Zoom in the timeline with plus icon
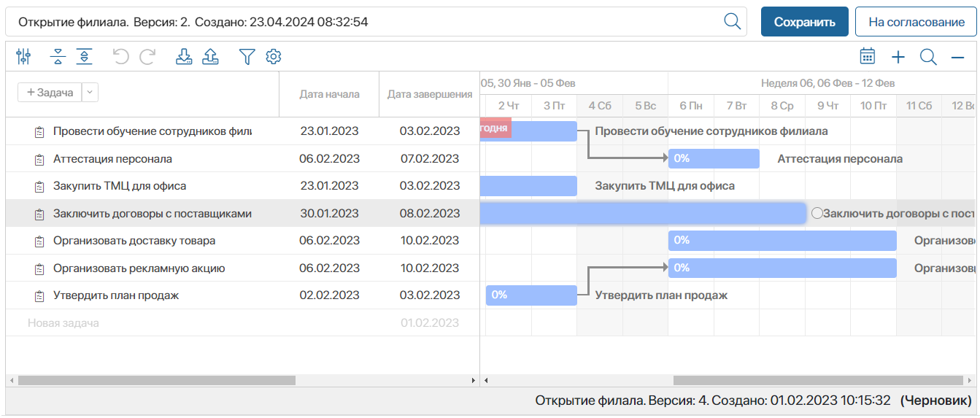 (898, 57)
